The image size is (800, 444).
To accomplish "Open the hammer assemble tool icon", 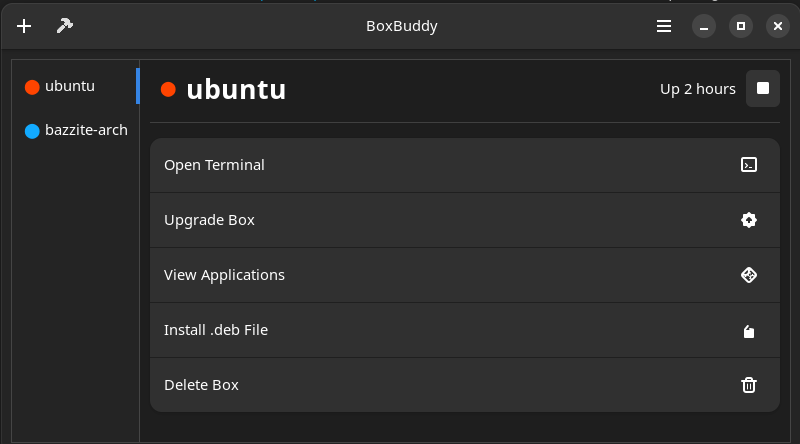I will (x=65, y=26).
